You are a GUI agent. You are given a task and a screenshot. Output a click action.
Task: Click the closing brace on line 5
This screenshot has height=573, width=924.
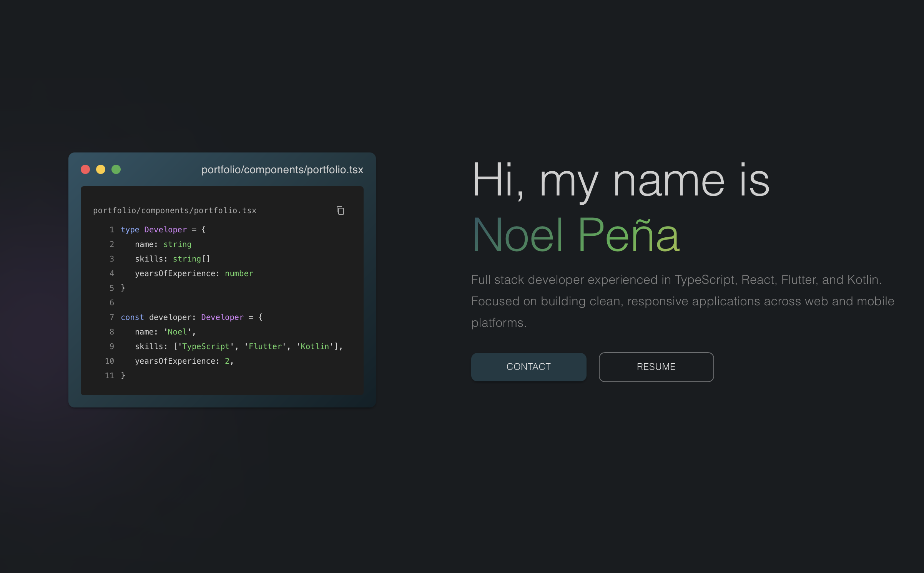point(123,288)
